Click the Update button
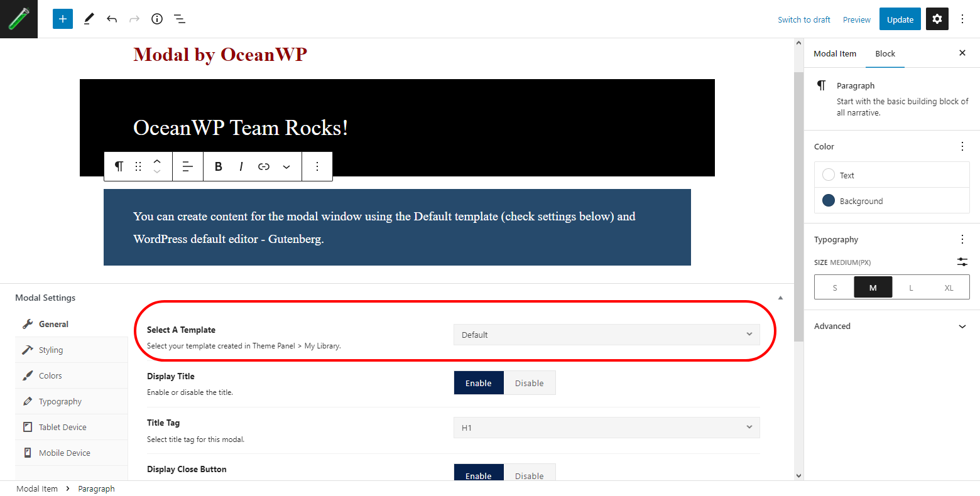The height and width of the screenshot is (496, 980). 900,19
